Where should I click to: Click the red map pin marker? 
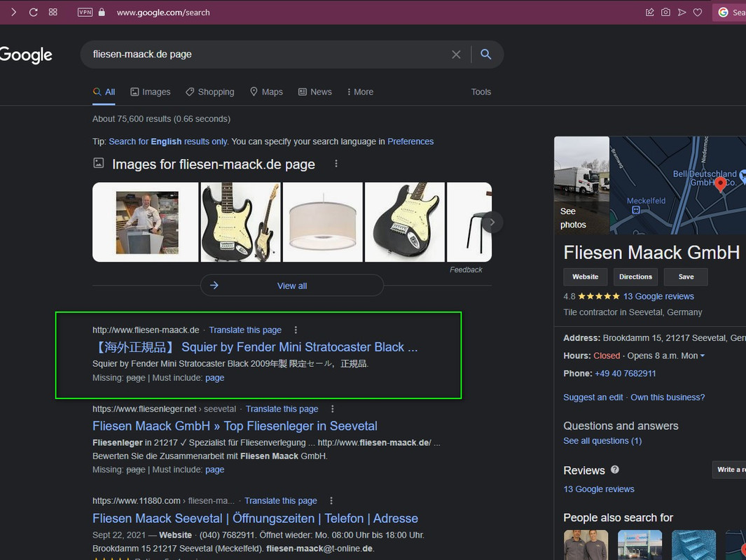[720, 184]
